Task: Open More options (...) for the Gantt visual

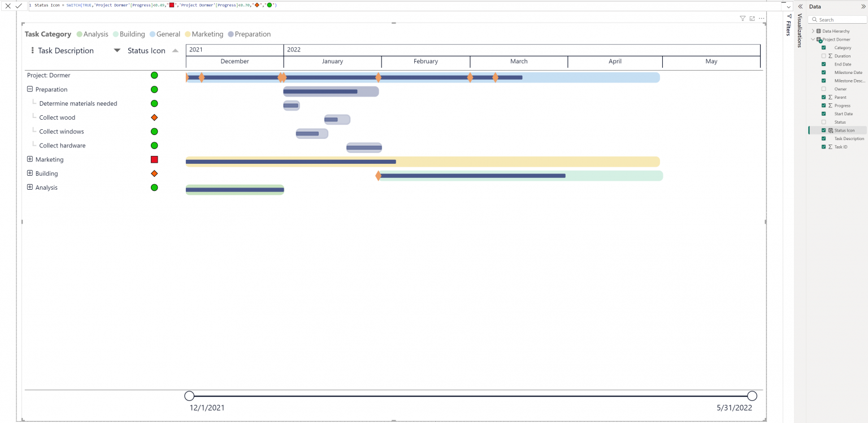Action: click(x=761, y=18)
